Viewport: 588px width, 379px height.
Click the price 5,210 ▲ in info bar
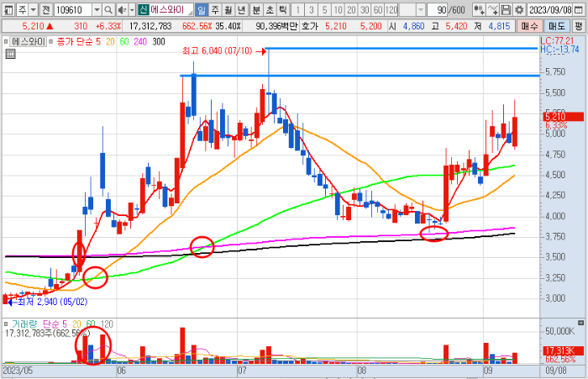(37, 26)
